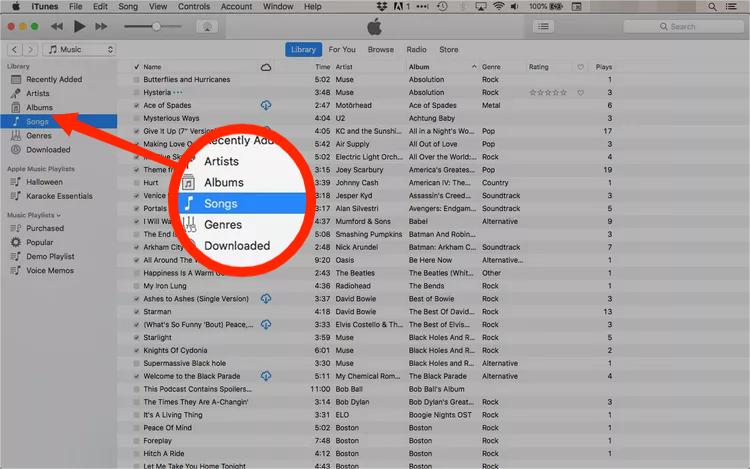
Task: Switch to the For You tab
Action: coord(342,50)
